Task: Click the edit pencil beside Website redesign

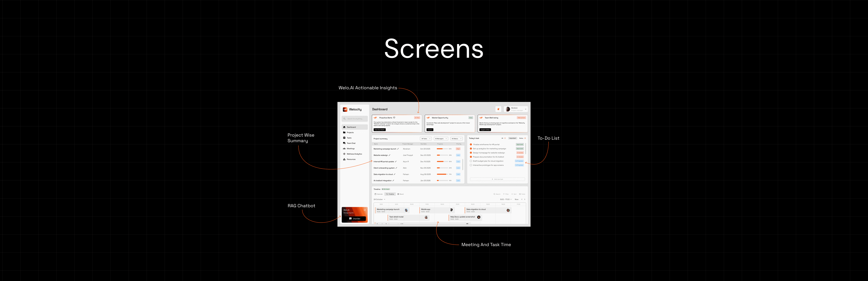Action: 389,155
